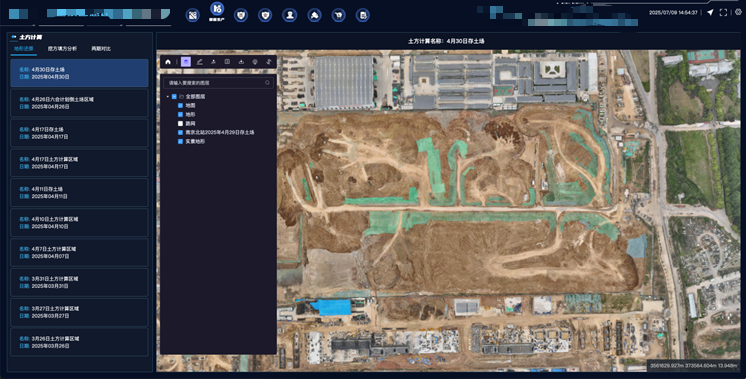Click the 全部图层 root label
This screenshot has height=379, width=746.
tap(195, 97)
